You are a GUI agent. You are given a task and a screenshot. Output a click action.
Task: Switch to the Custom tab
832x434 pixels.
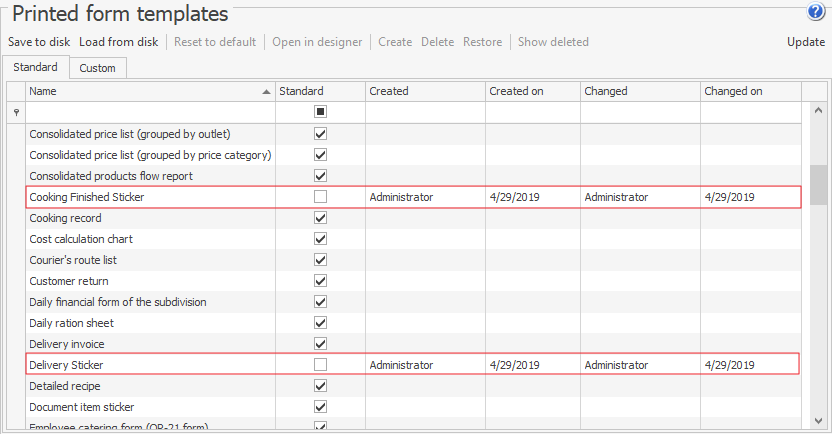[98, 68]
